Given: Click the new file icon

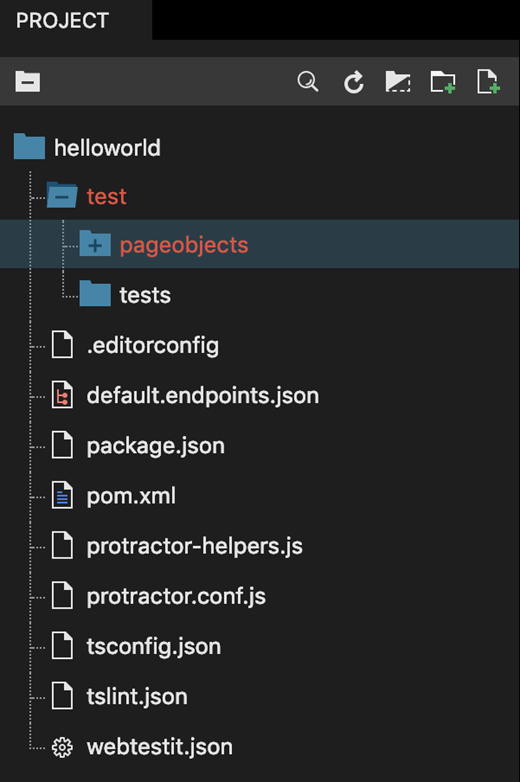Looking at the screenshot, I should click(x=488, y=82).
